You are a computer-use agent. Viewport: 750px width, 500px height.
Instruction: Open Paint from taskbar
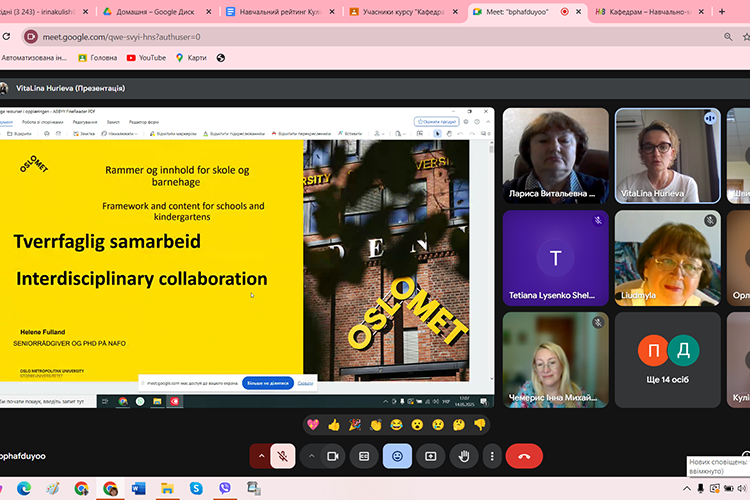point(53,489)
